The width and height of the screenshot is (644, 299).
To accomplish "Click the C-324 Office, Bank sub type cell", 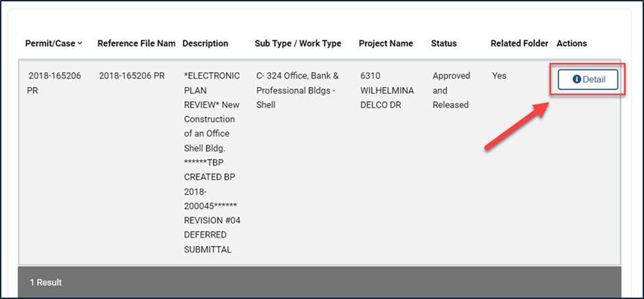I will tap(297, 90).
